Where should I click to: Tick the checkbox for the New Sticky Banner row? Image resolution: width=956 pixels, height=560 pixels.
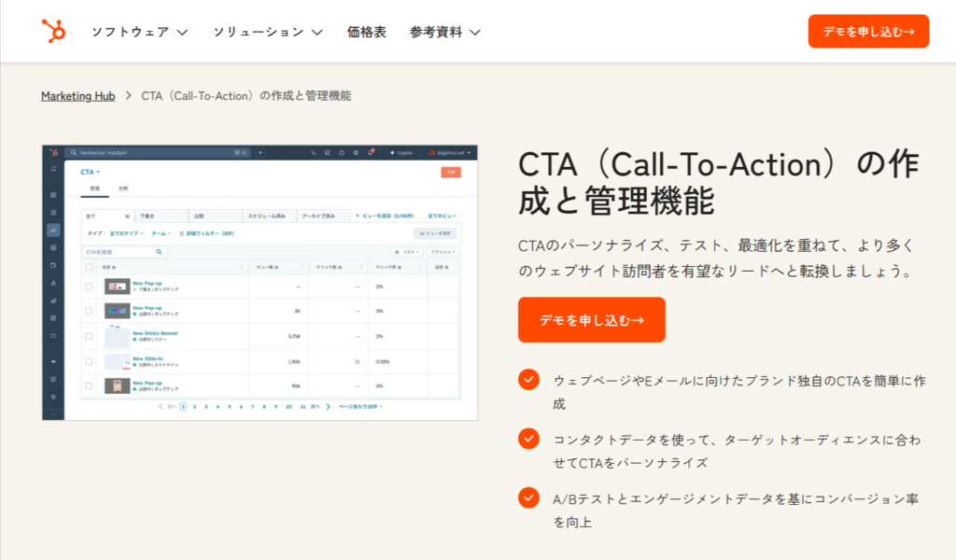point(89,336)
